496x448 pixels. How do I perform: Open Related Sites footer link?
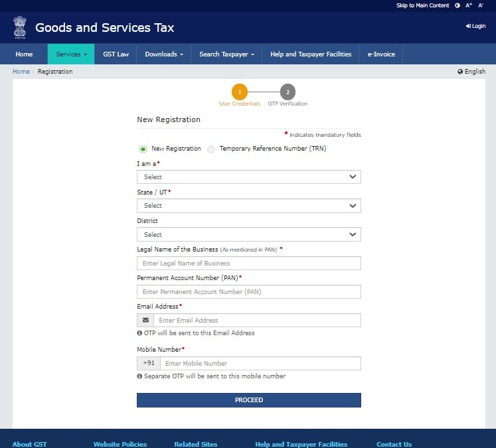[x=195, y=444]
